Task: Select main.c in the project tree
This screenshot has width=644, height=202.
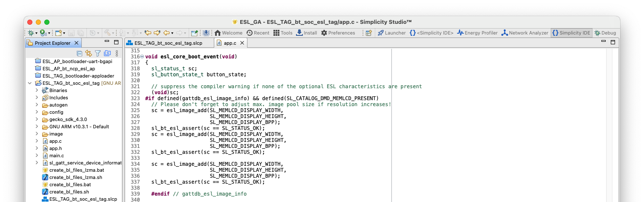Action: click(56, 156)
